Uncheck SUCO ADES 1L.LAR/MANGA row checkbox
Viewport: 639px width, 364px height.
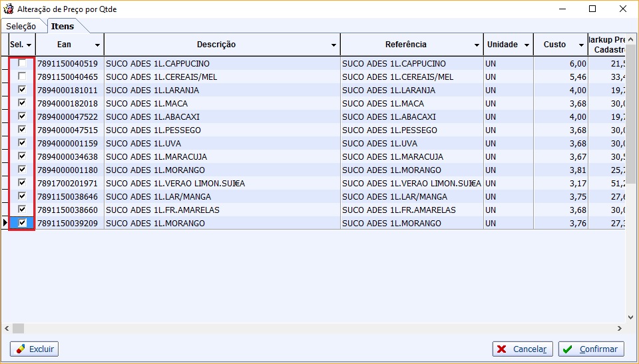click(x=23, y=196)
